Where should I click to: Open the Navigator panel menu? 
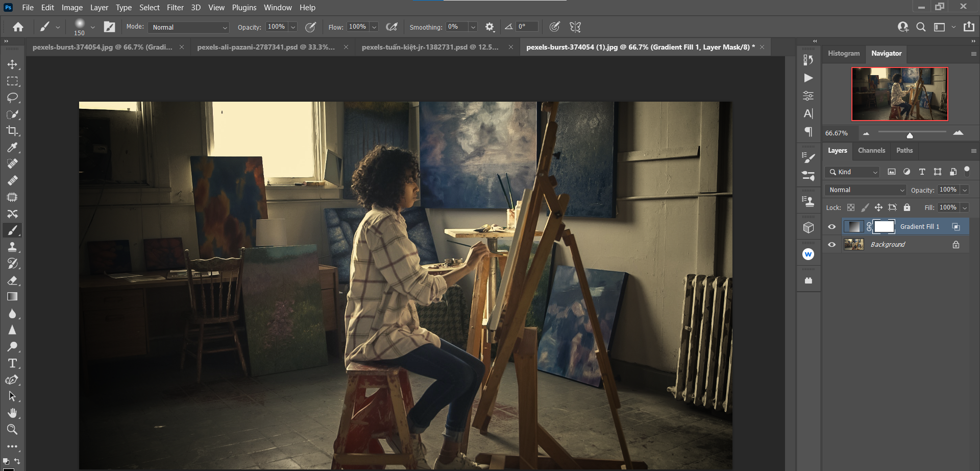tap(973, 54)
